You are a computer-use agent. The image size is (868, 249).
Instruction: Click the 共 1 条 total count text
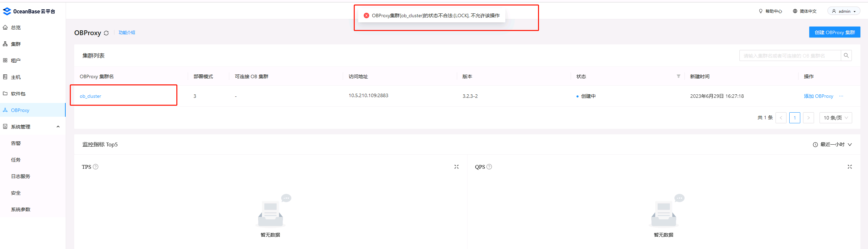coord(765,118)
